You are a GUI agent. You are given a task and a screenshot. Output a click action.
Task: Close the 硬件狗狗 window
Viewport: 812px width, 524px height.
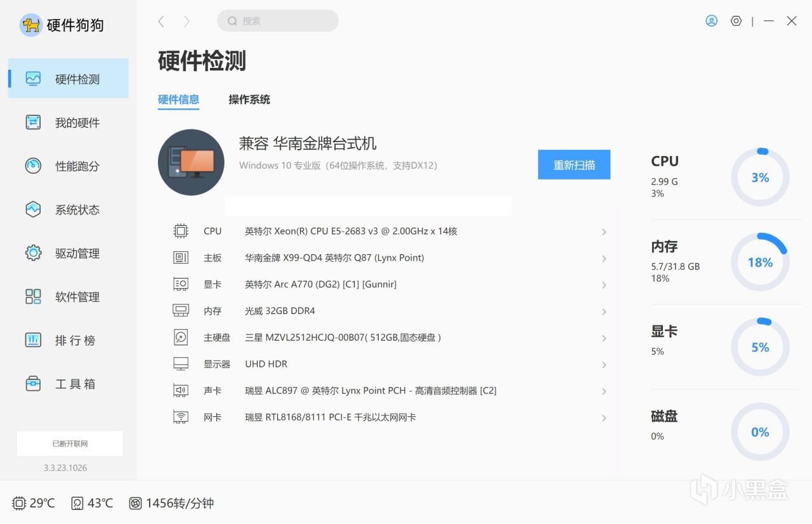click(x=792, y=21)
